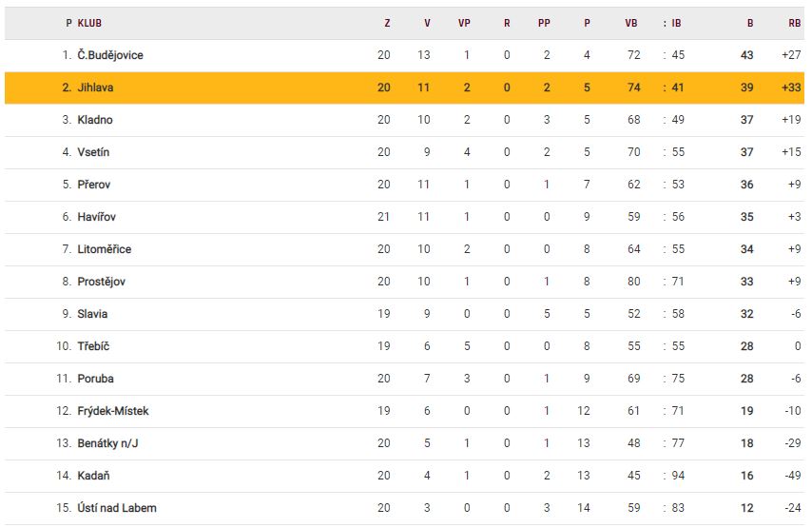The height and width of the screenshot is (528, 812).
Task: Open the Přerov club entry
Action: click(x=94, y=185)
